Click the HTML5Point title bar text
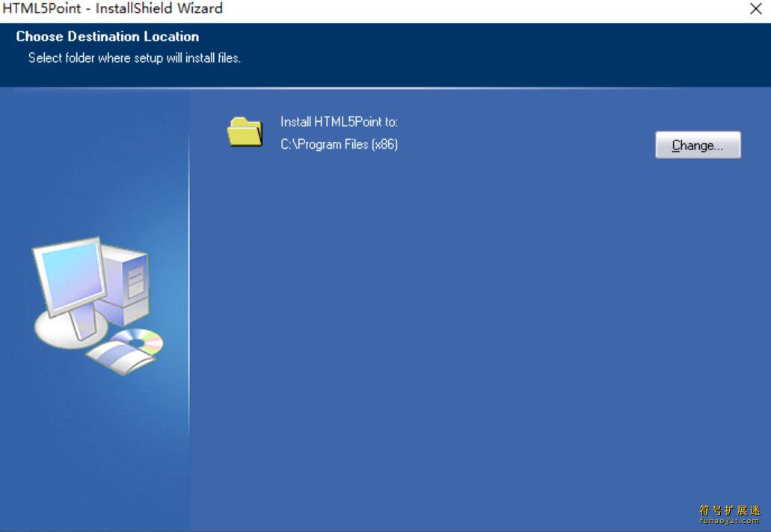 [112, 8]
